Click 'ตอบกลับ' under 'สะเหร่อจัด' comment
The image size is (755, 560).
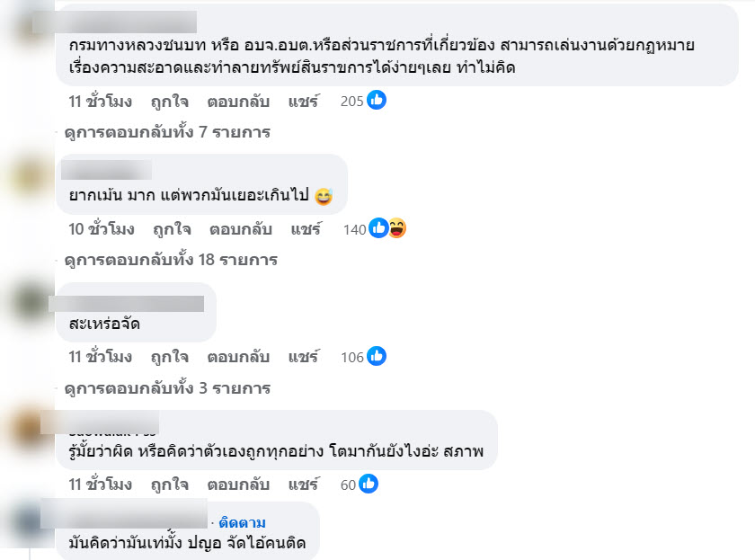point(238,357)
